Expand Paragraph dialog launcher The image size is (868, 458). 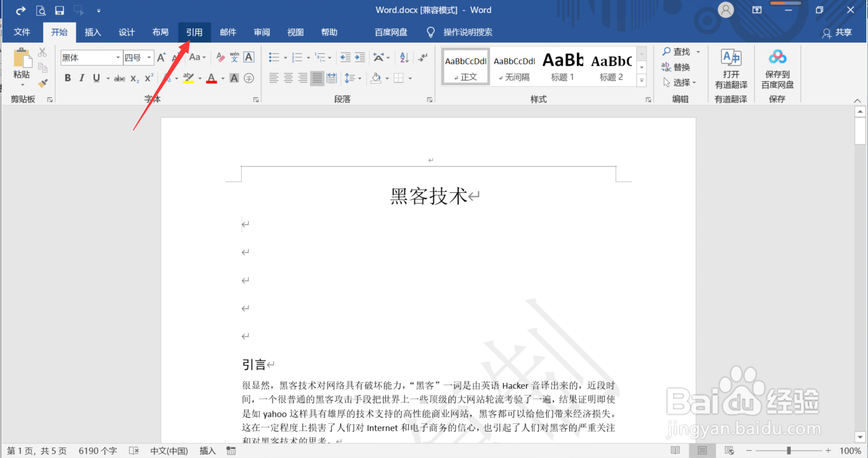(430, 100)
